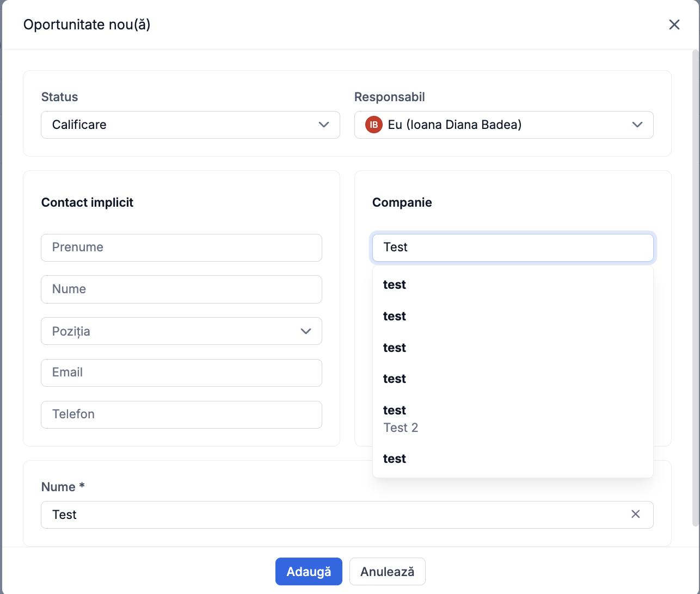The image size is (700, 594).
Task: Click the Companie search field containing Test
Action: pos(512,247)
